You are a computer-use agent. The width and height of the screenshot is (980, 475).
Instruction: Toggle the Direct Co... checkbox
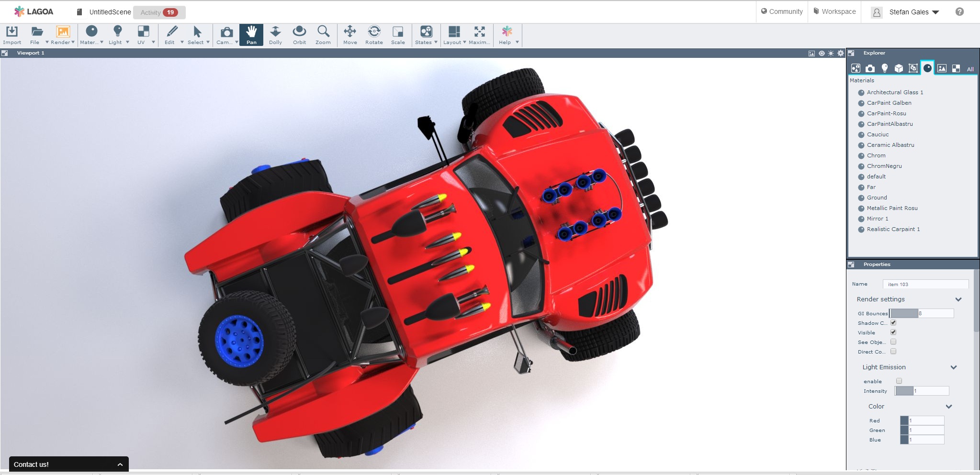(893, 352)
